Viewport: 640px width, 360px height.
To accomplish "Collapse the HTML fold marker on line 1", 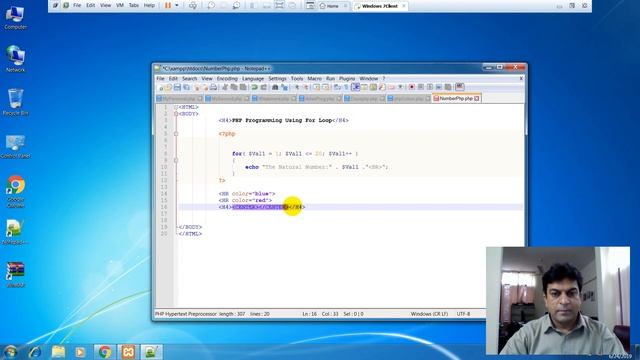I will point(176,107).
